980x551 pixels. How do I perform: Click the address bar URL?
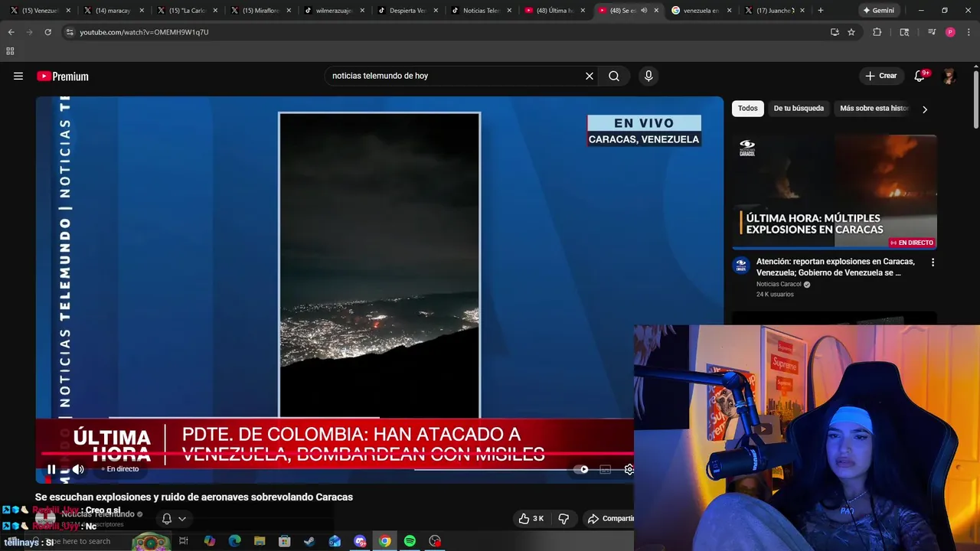(144, 32)
